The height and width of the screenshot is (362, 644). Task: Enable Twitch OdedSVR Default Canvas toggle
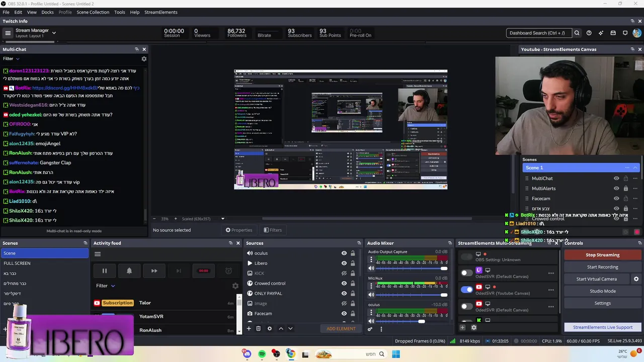point(467,273)
